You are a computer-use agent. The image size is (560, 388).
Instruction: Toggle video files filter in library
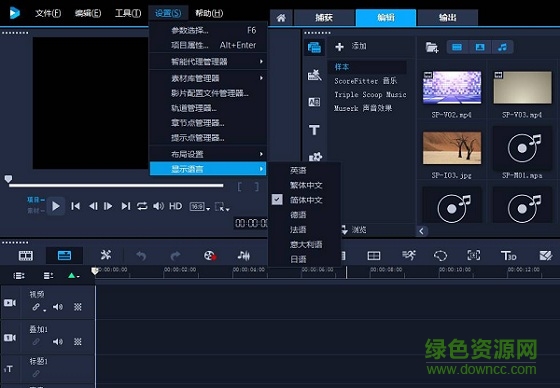click(457, 47)
